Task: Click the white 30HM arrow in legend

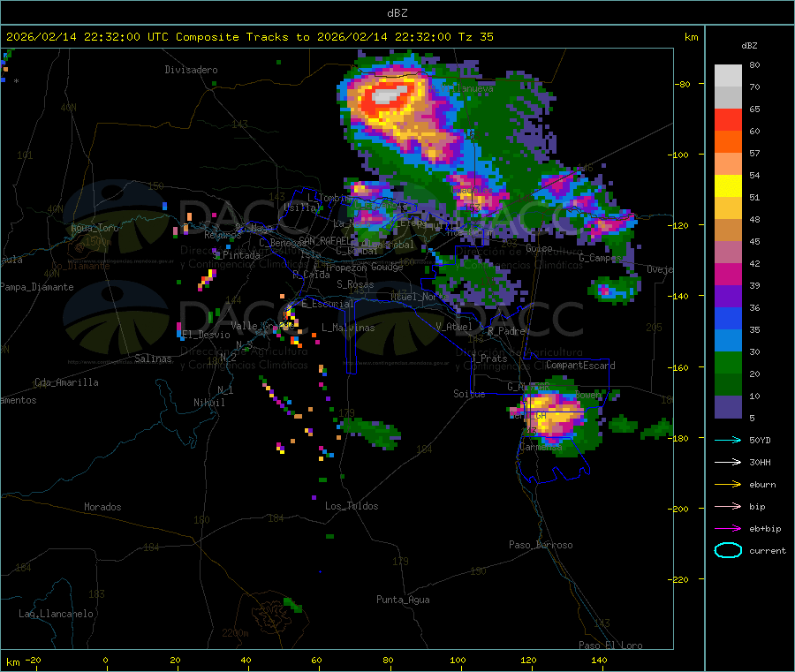Action: point(728,462)
